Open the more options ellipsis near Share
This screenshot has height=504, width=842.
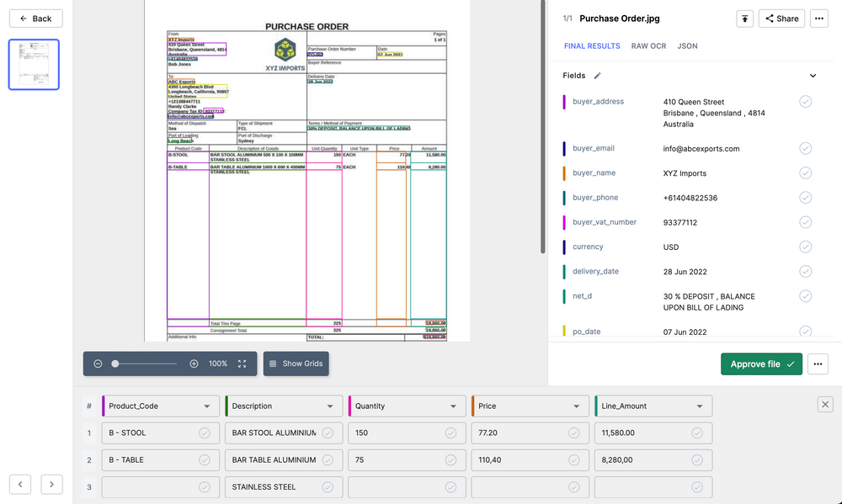click(818, 18)
